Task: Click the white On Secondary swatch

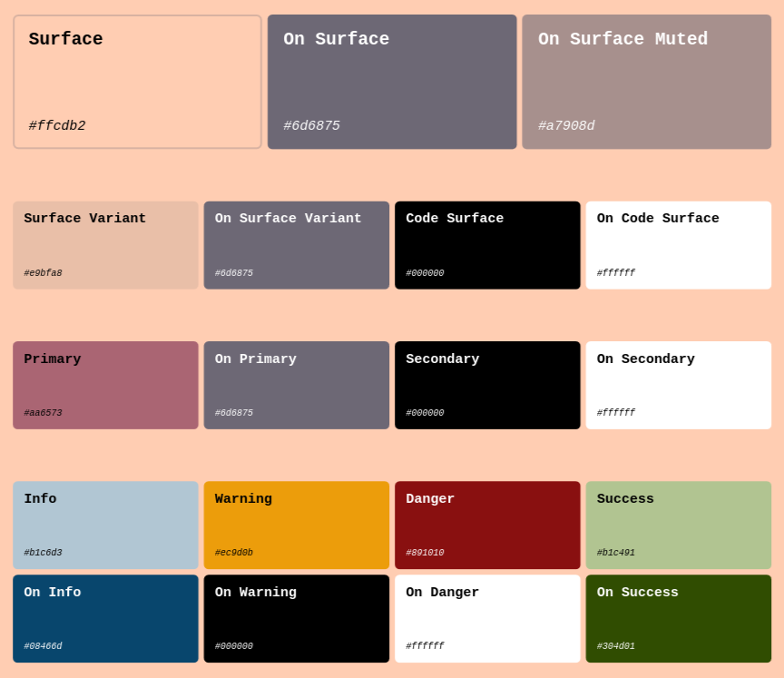Action: pos(679,385)
